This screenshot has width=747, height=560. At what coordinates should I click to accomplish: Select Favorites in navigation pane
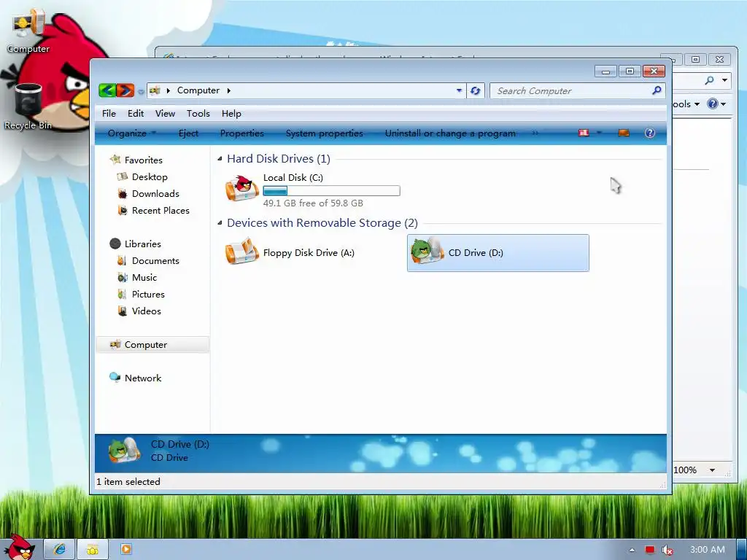144,160
